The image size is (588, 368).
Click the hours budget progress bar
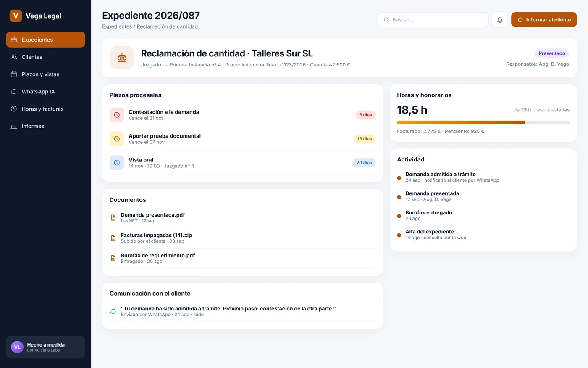click(483, 122)
